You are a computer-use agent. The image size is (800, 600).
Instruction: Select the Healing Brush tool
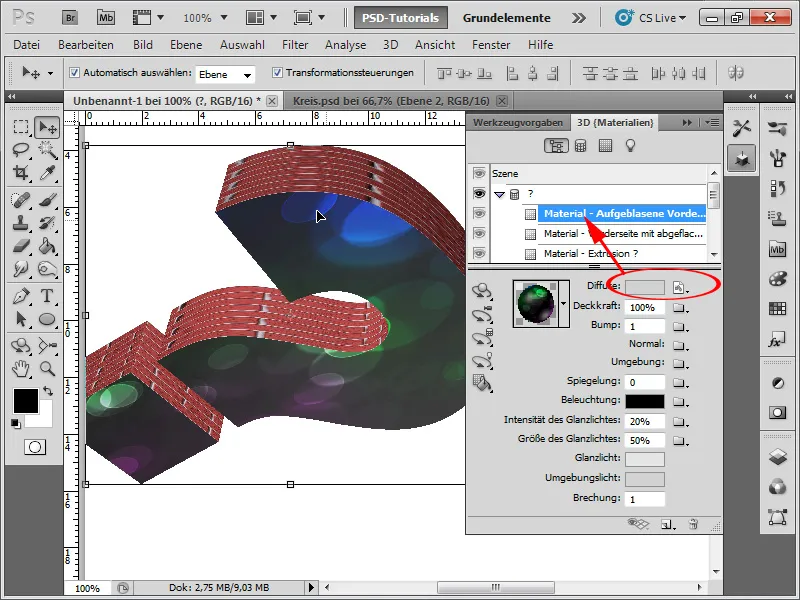click(x=20, y=199)
